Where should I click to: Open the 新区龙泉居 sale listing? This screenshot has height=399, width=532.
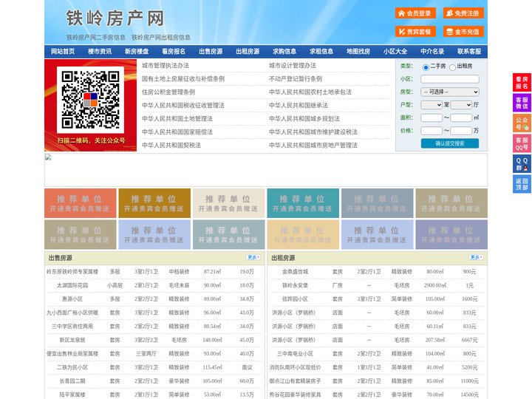(x=72, y=340)
